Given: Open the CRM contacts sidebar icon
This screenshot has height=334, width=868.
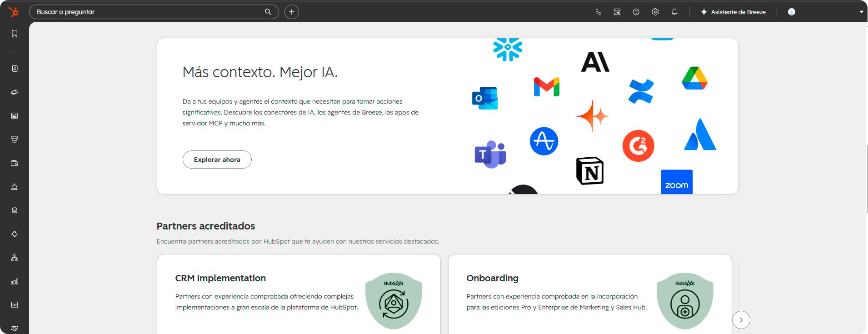Looking at the screenshot, I should click(15, 69).
